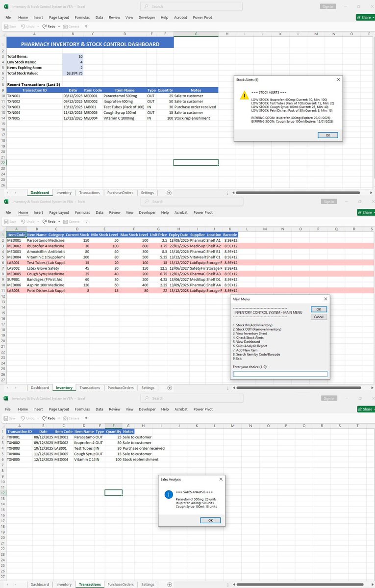Click Redo icon in the Transactions window toolbar
The width and height of the screenshot is (375, 588).
(45, 418)
